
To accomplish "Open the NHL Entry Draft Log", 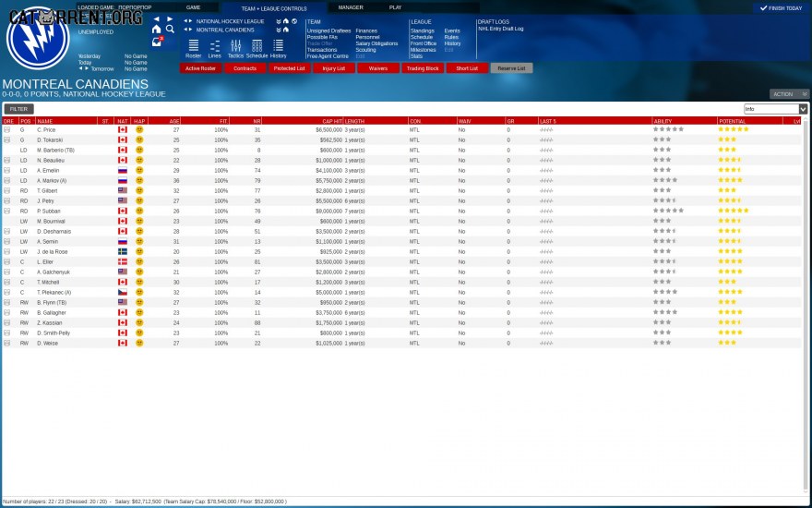I will coord(500,29).
